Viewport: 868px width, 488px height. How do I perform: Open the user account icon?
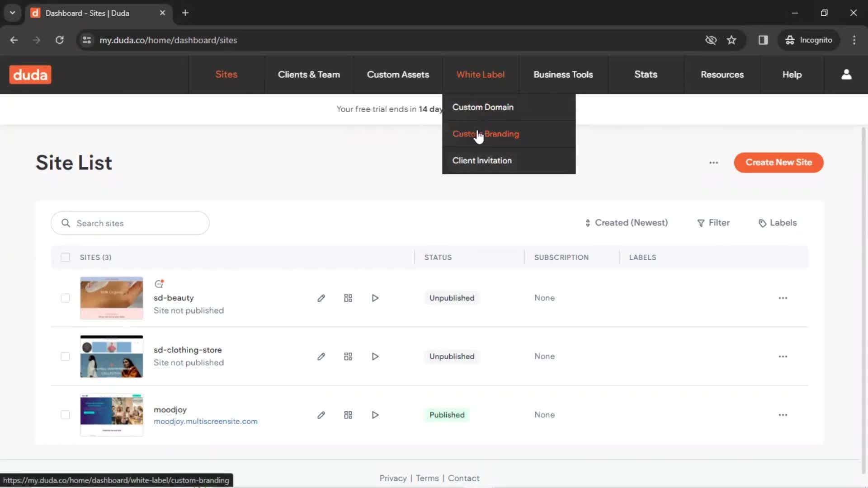[x=846, y=75]
